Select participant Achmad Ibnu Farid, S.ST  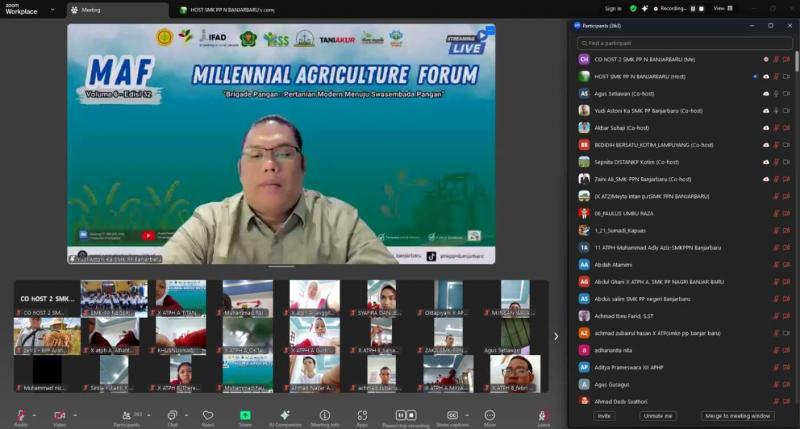point(684,316)
